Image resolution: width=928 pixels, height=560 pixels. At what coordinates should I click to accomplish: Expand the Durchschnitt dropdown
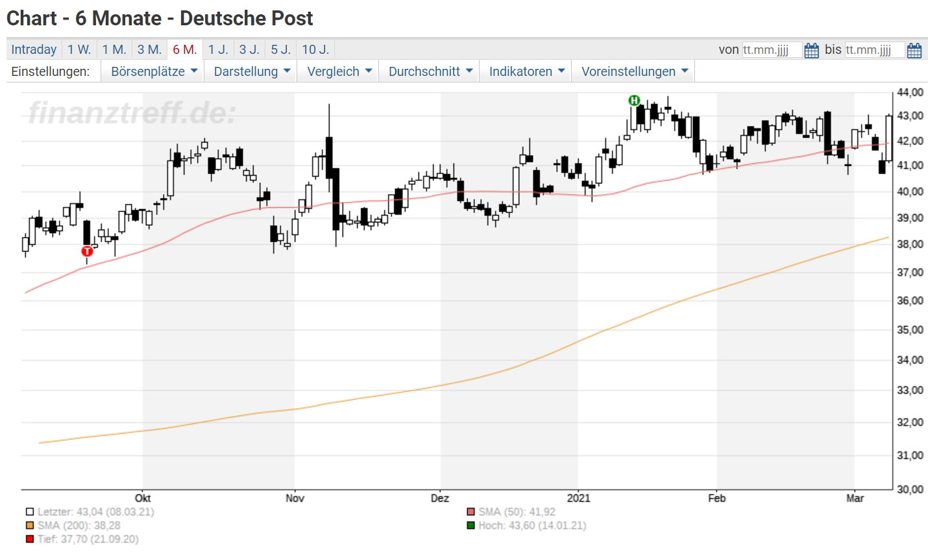pyautogui.click(x=430, y=71)
